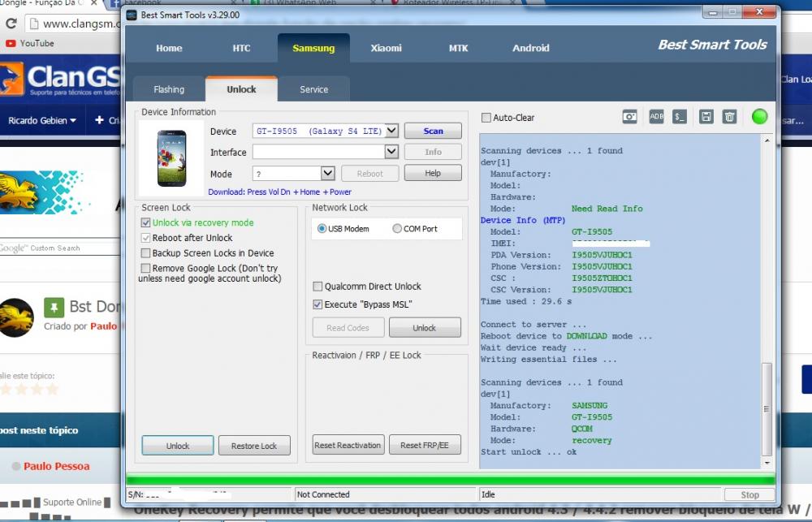Click the Help button

433,173
